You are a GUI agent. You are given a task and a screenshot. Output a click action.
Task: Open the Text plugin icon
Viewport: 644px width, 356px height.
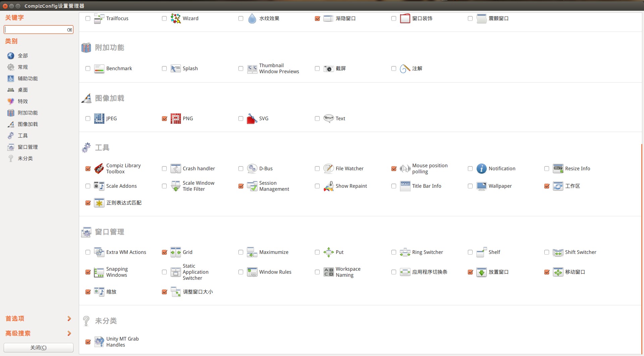tap(329, 119)
